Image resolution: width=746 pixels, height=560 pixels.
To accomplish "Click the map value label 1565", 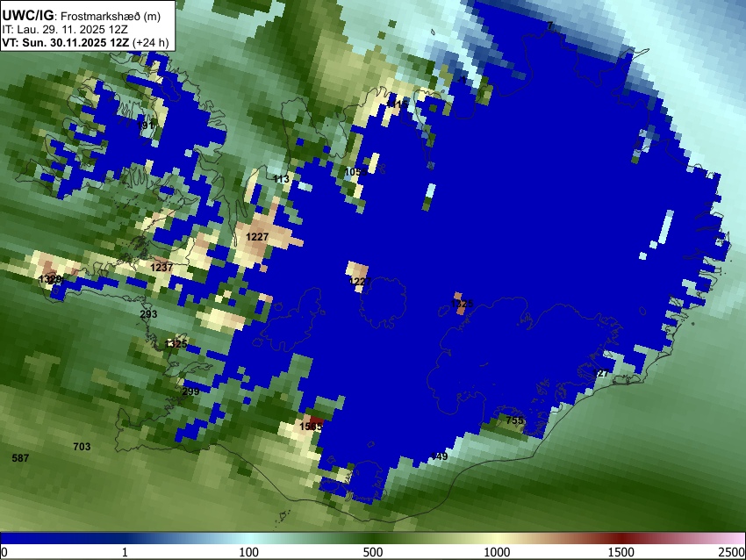I will coord(312,427).
